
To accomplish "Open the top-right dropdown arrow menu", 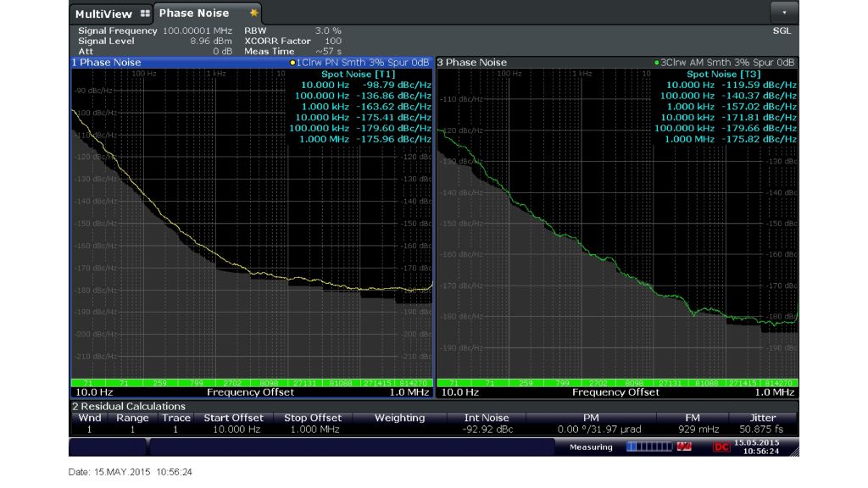I will [784, 13].
